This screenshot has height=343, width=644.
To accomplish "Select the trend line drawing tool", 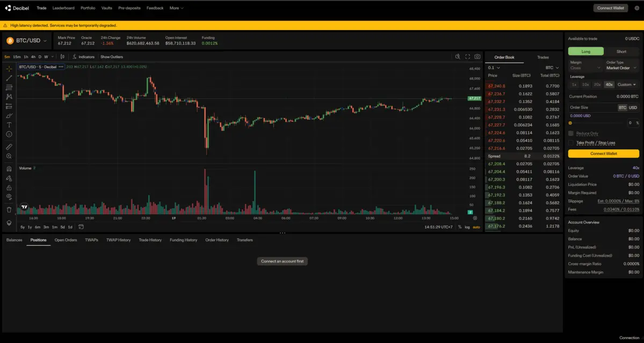I will [x=9, y=78].
